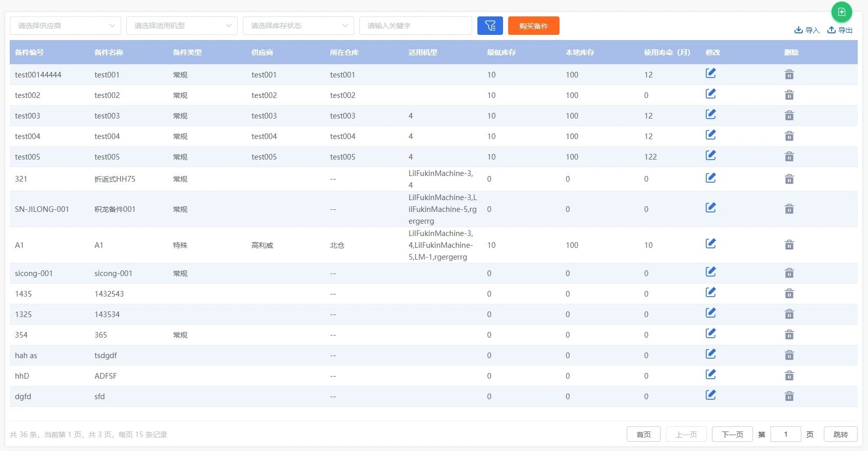
Task: Click the 备件类型 column header
Action: click(187, 52)
